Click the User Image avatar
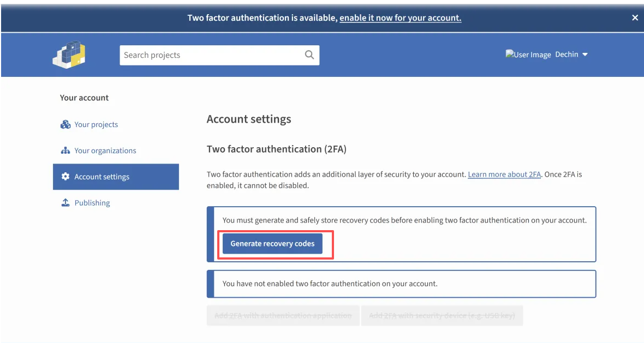Screen dimensions: 644x343 point(528,54)
